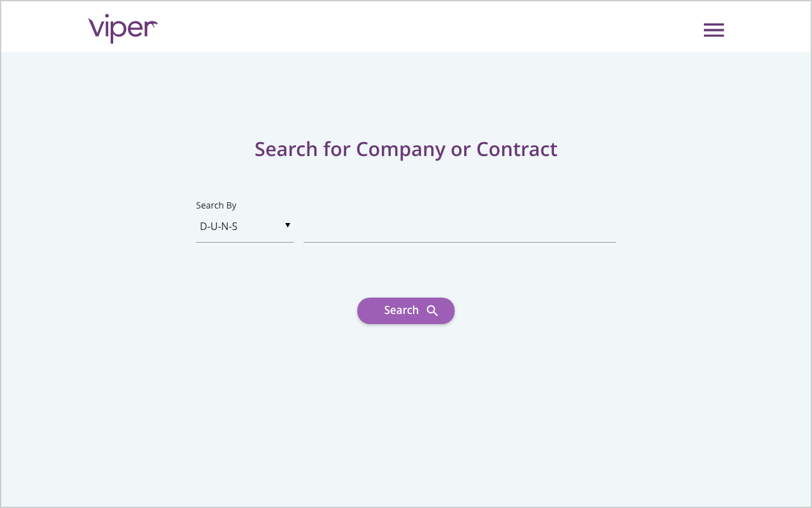Click the magnifying glass icon

click(x=433, y=310)
